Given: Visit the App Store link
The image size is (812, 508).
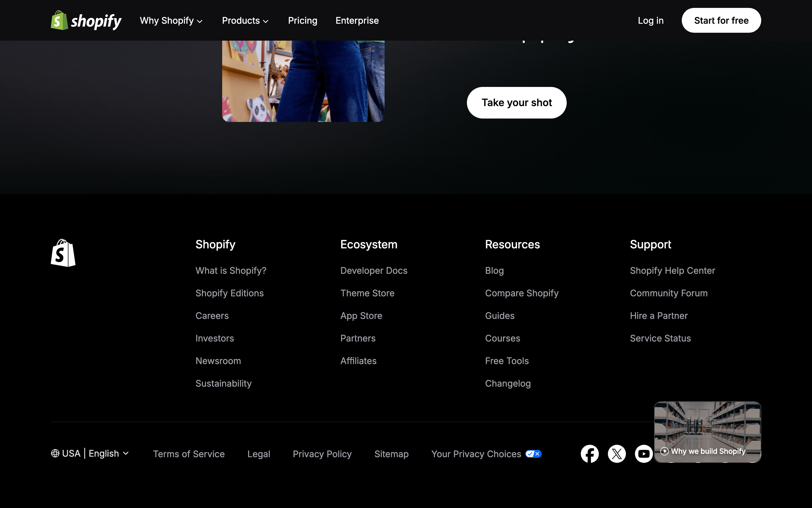Looking at the screenshot, I should click(361, 316).
